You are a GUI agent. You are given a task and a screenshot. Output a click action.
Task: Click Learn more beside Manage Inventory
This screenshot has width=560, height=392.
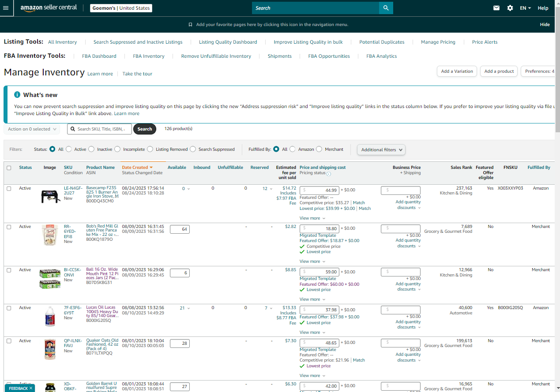click(x=100, y=74)
